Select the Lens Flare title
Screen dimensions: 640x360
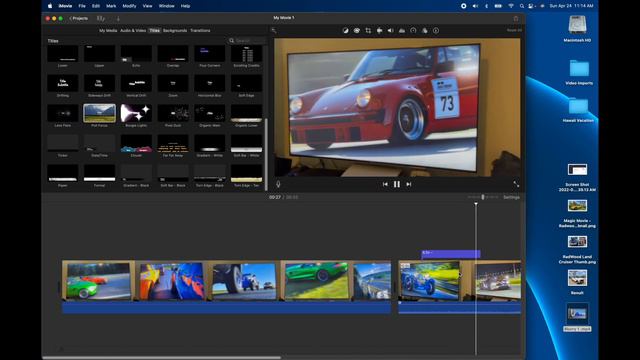62,113
